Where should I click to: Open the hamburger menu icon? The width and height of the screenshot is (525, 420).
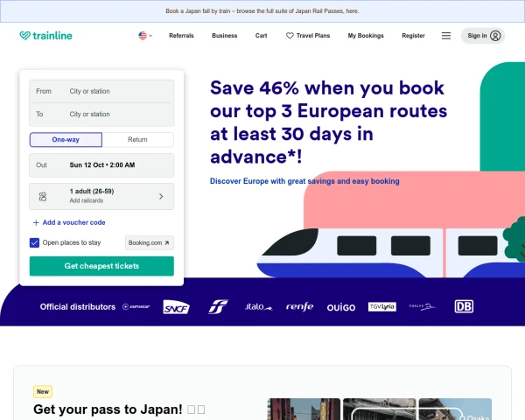pyautogui.click(x=446, y=36)
